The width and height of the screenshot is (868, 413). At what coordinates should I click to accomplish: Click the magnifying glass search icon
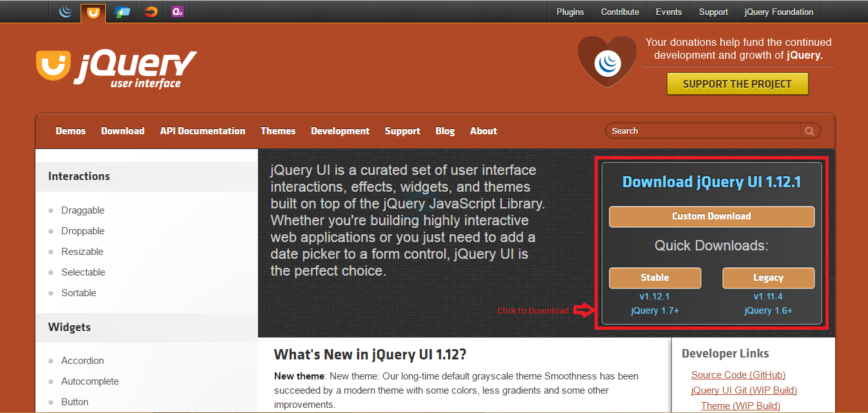point(809,131)
